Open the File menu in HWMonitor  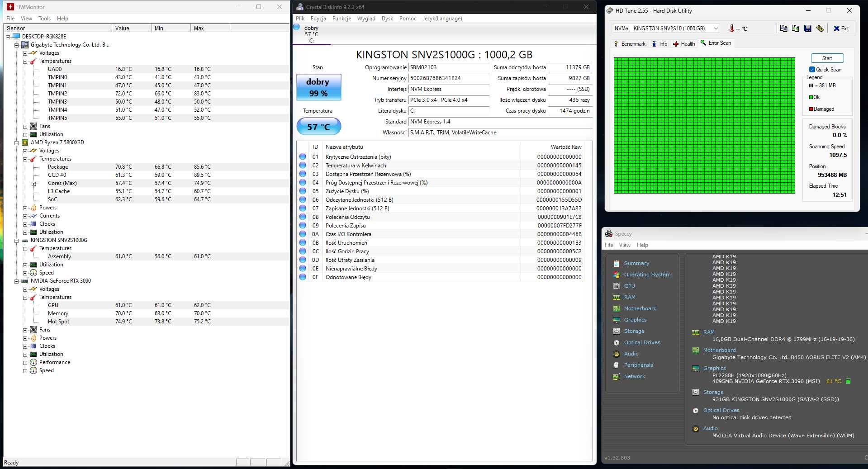(x=10, y=19)
